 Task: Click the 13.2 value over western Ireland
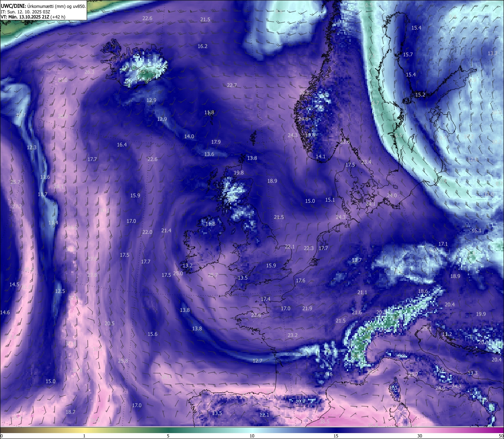click(187, 265)
